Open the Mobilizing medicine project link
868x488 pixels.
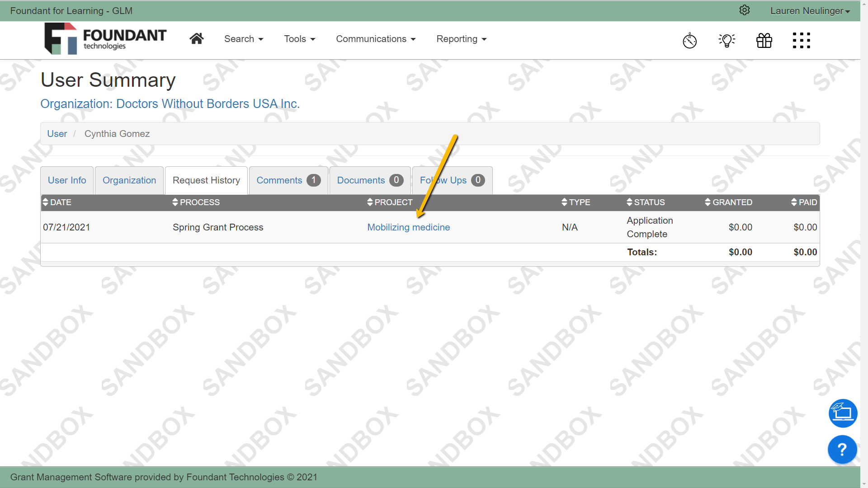coord(408,227)
